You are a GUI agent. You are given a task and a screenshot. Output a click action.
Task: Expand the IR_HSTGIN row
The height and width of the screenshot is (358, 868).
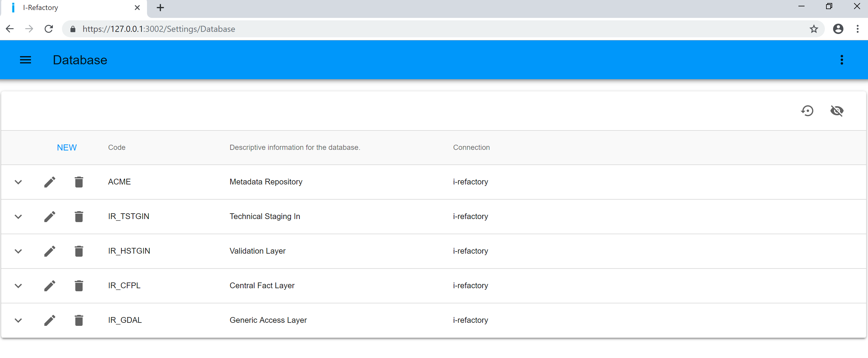tap(18, 251)
